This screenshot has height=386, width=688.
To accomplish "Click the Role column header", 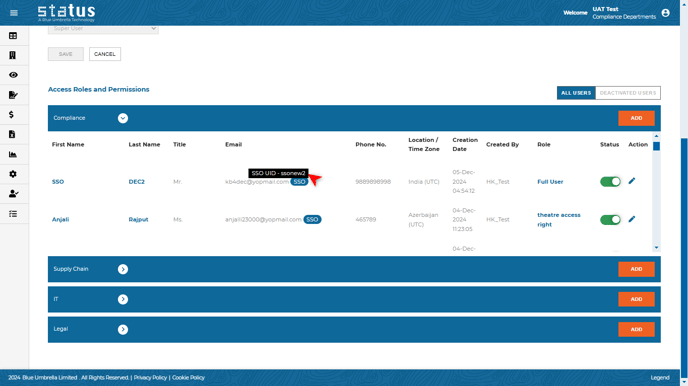I will coord(544,144).
